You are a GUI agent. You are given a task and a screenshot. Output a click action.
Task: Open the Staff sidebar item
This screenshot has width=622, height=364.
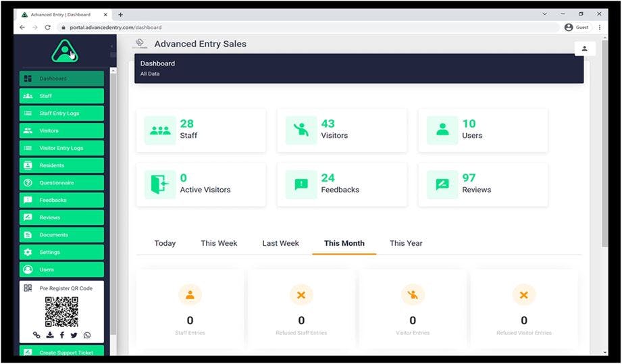(x=61, y=96)
